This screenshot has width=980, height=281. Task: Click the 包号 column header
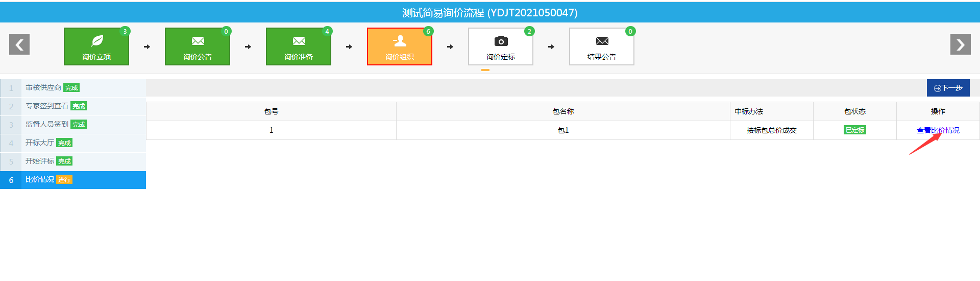pos(271,111)
